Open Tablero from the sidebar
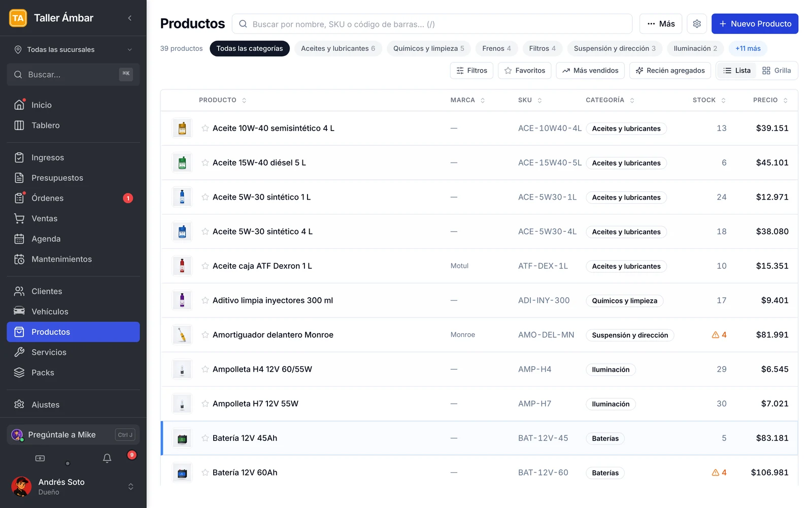The width and height of the screenshot is (812, 508). point(73,125)
